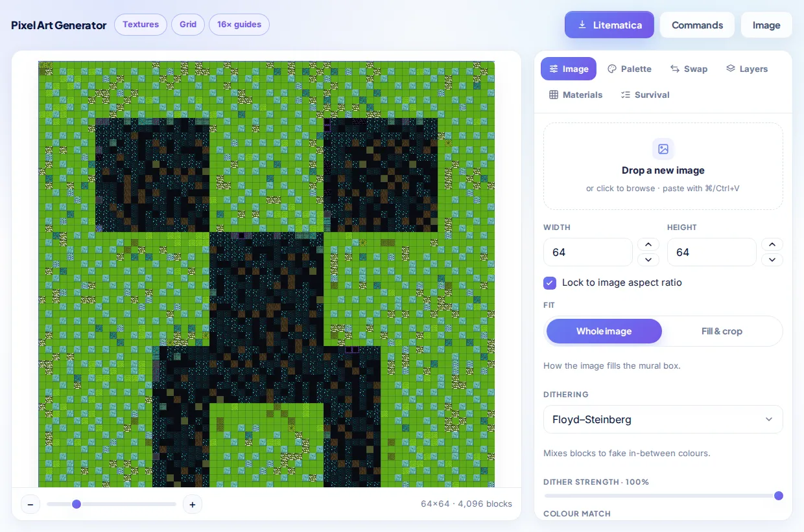804x532 pixels.
Task: Uncheck Lock to image aspect ratio
Action: 550,283
